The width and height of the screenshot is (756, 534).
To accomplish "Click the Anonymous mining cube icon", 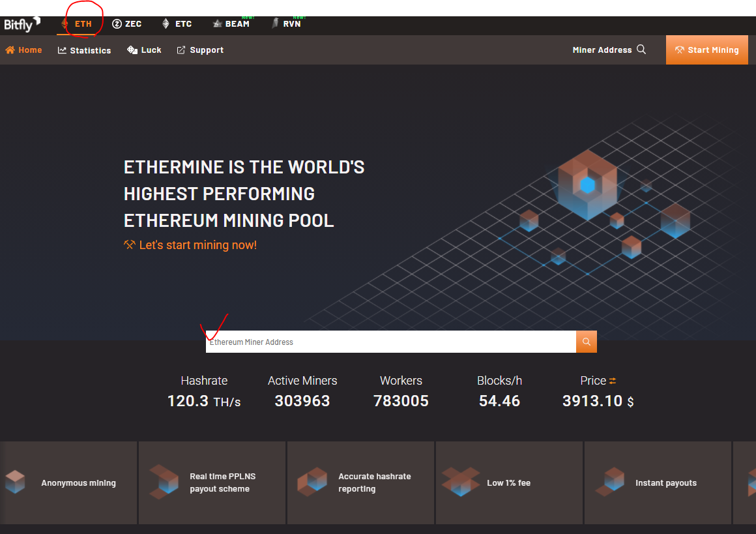I will coord(15,482).
